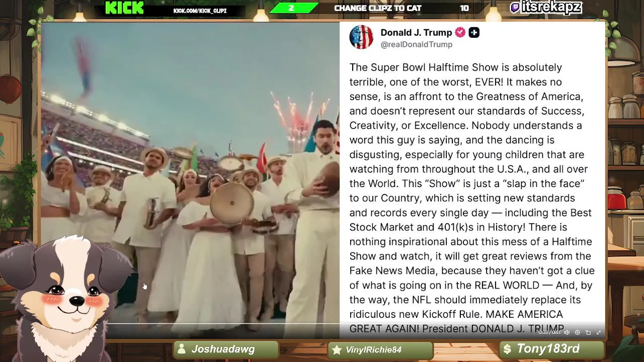The width and height of the screenshot is (644, 362).
Task: Click the 0:35 / 0:51 video timestamp
Action: 549,332
